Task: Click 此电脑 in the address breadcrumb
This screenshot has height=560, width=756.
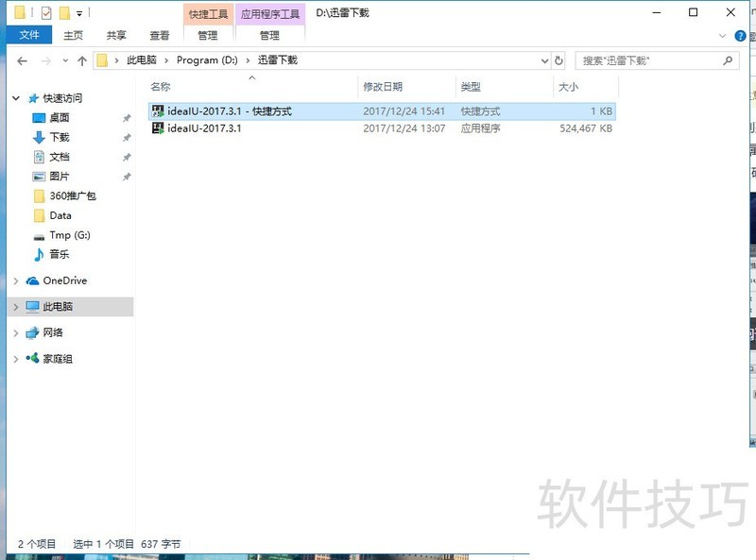Action: coord(142,59)
